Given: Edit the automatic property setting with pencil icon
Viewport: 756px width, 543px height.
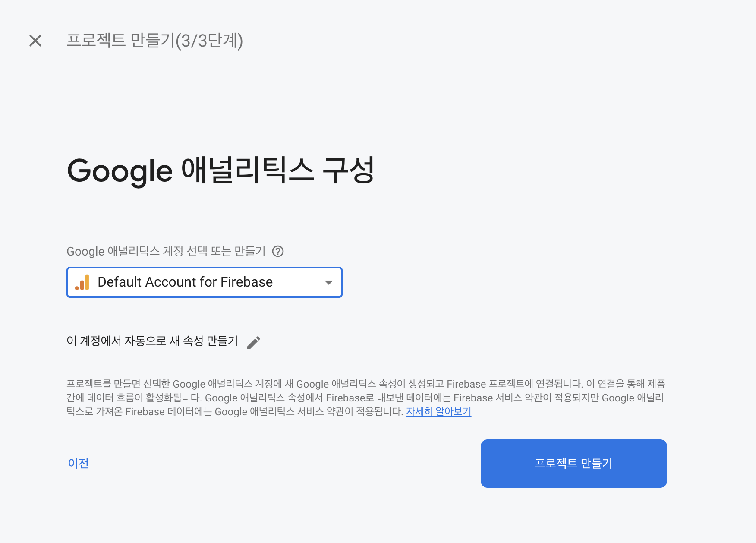Looking at the screenshot, I should [254, 342].
